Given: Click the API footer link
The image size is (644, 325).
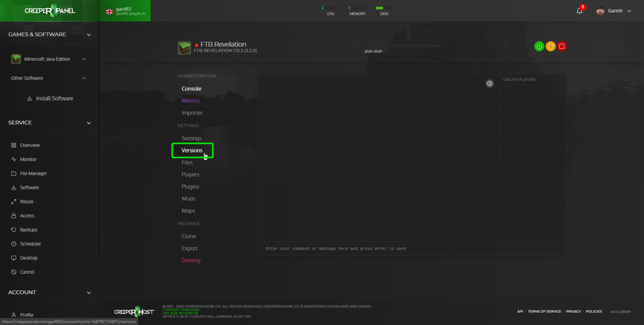Looking at the screenshot, I should tap(520, 312).
